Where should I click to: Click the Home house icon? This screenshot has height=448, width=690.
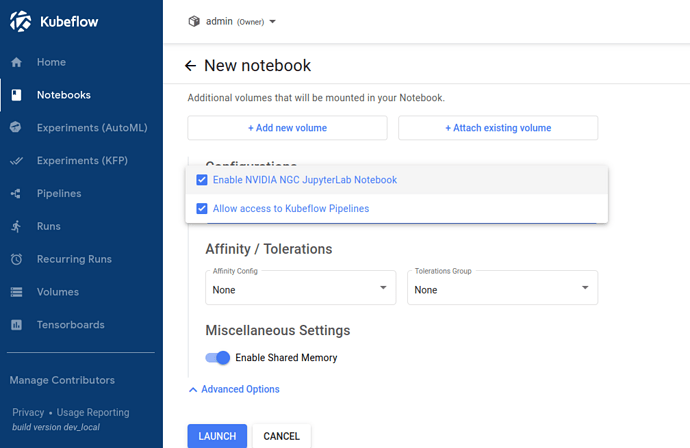click(x=16, y=62)
